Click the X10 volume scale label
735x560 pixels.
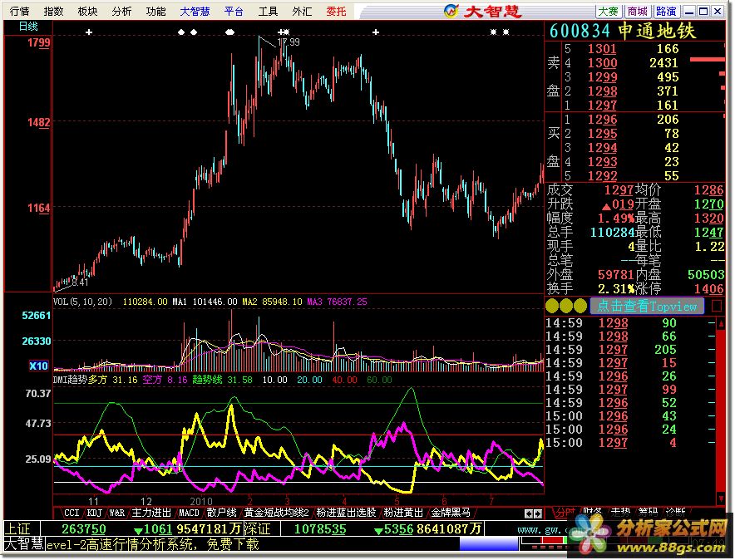[38, 366]
